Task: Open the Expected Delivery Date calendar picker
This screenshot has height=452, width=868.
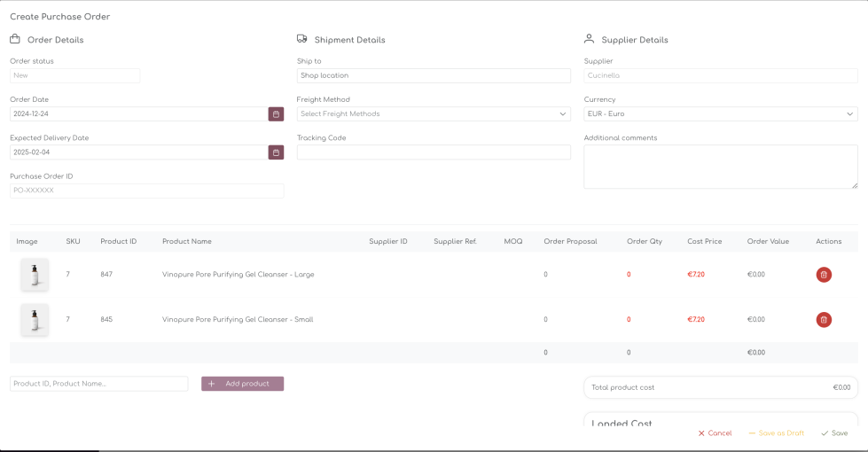Action: click(x=276, y=152)
